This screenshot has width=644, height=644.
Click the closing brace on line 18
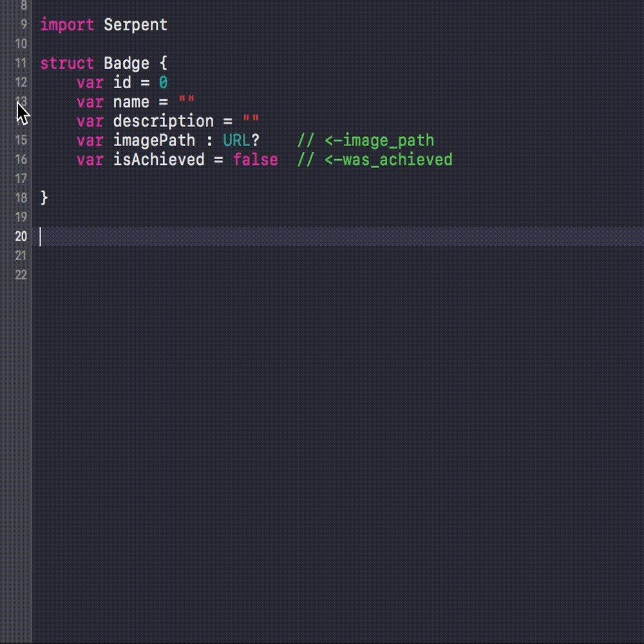[x=44, y=198]
